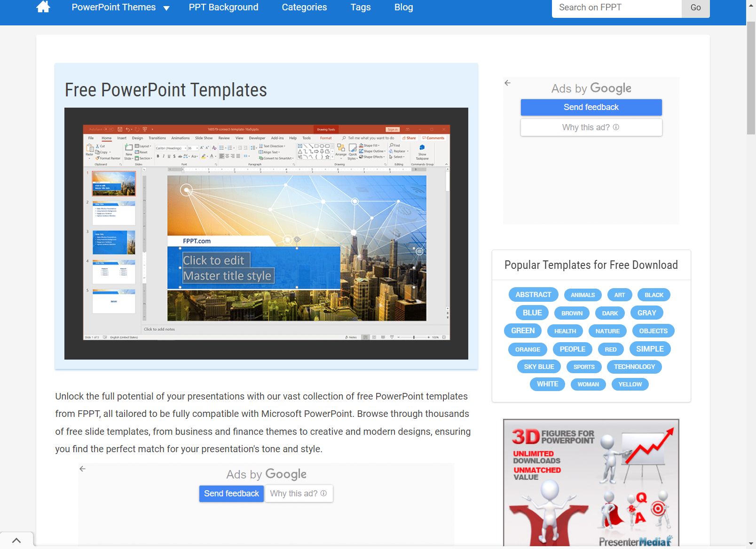Screen dimensions: 756x549
Task: Select the SIMPLE tag
Action: click(x=650, y=349)
